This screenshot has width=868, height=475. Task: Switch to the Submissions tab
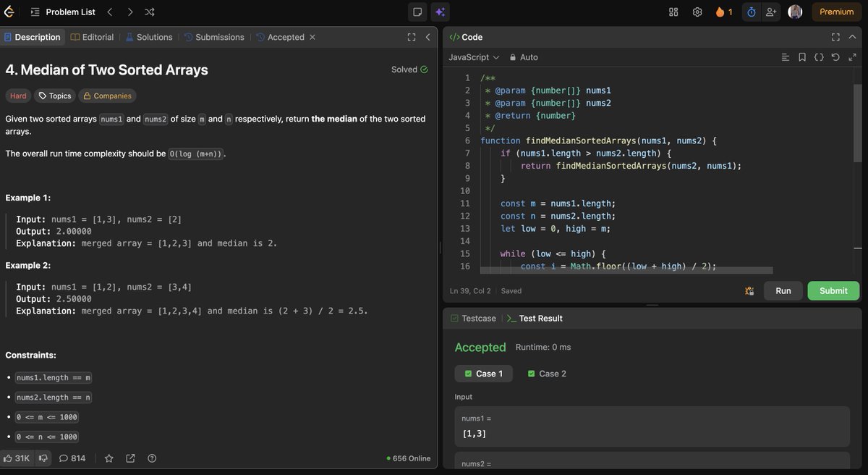[x=214, y=37]
